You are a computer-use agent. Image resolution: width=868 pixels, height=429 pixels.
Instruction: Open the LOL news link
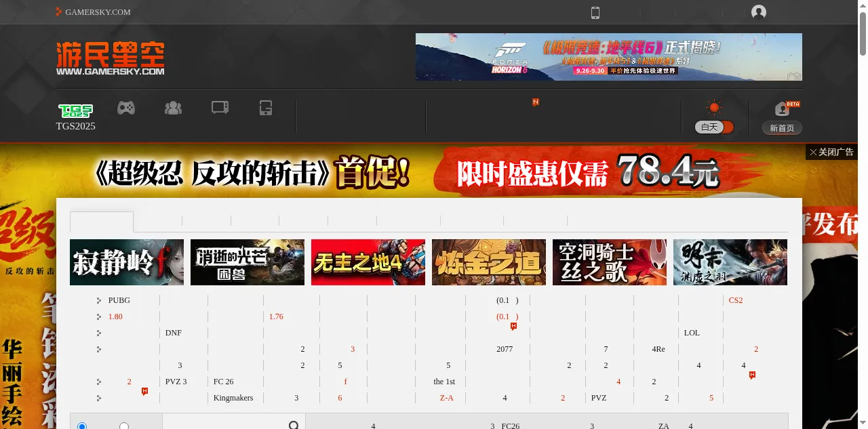click(x=692, y=333)
